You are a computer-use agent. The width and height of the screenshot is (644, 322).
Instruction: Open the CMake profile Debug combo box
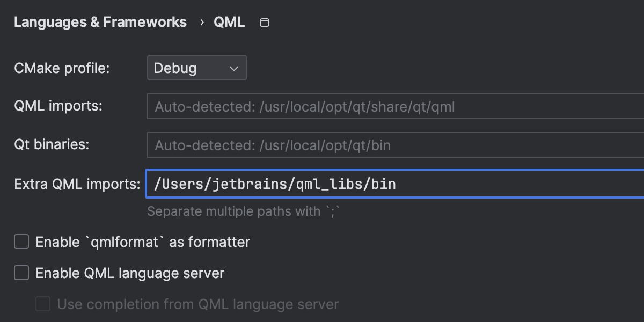(x=196, y=68)
